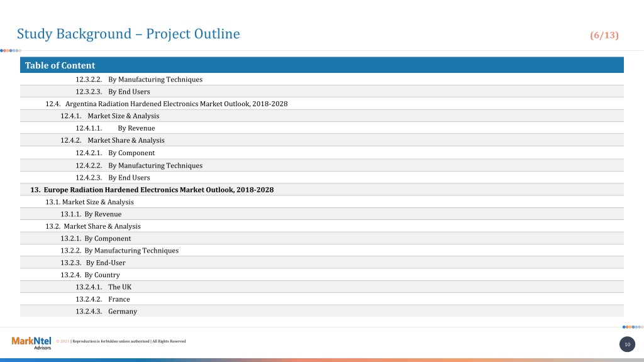This screenshot has width=644, height=362.
Task: Click the '12.4.2.3. By End Users' entry
Action: [x=113, y=178]
